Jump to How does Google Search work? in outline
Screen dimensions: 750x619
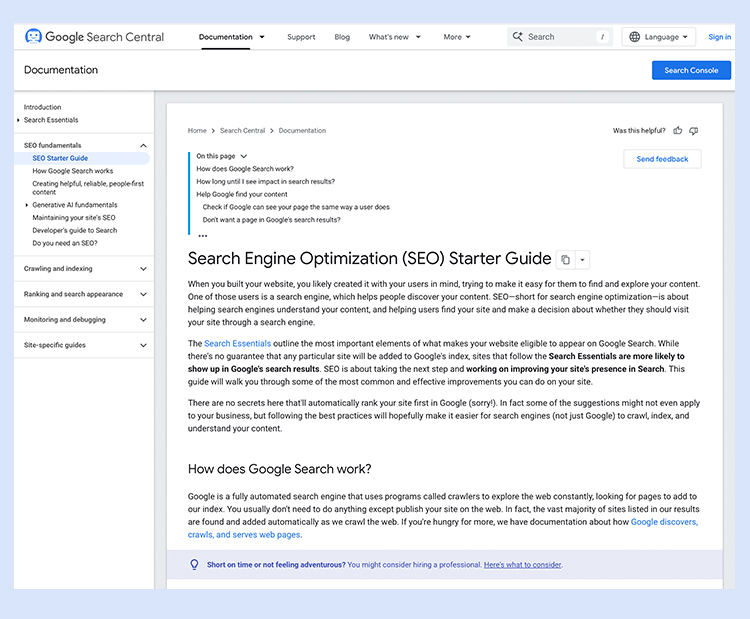pos(245,169)
